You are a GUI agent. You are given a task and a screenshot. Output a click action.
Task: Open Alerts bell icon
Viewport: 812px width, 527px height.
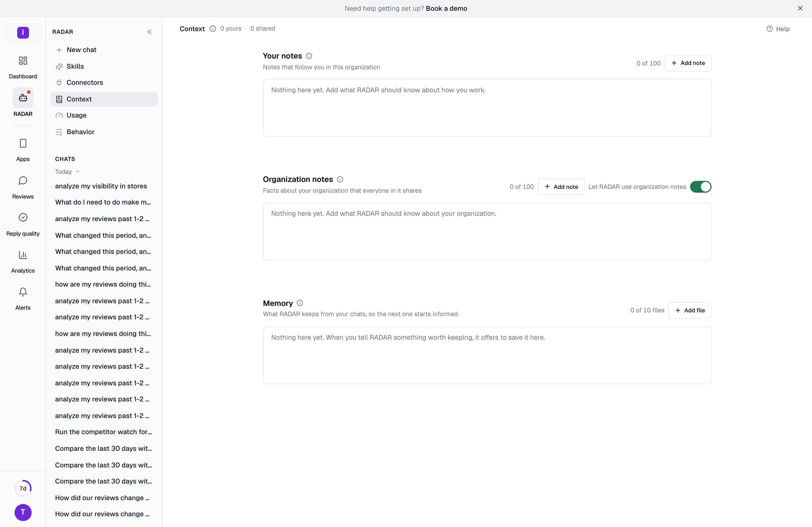pyautogui.click(x=23, y=292)
